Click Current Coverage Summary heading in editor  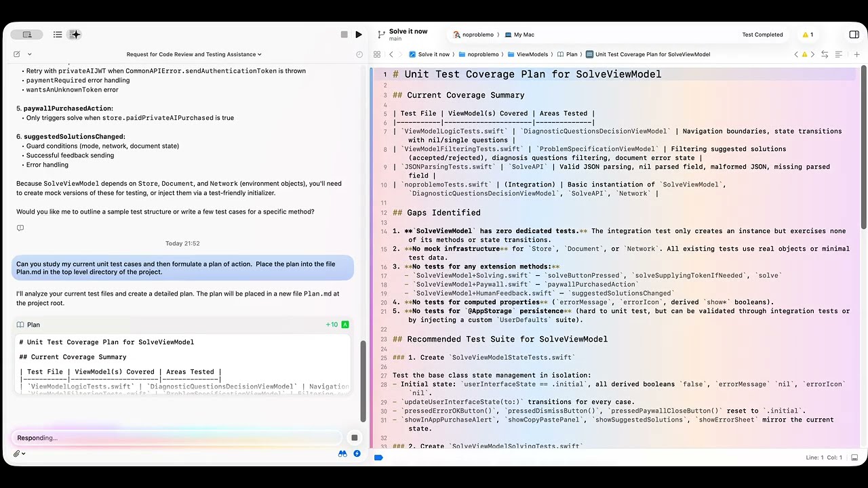(x=458, y=95)
